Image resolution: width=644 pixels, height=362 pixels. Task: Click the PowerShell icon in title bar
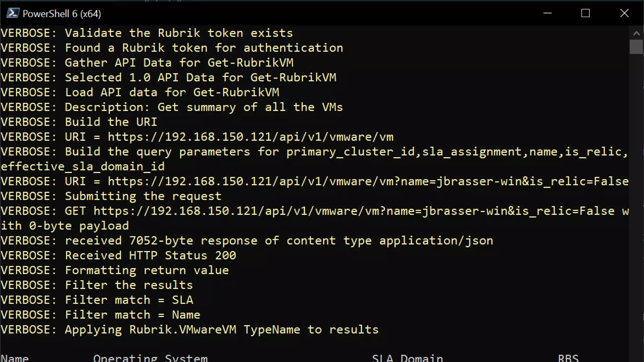point(13,13)
